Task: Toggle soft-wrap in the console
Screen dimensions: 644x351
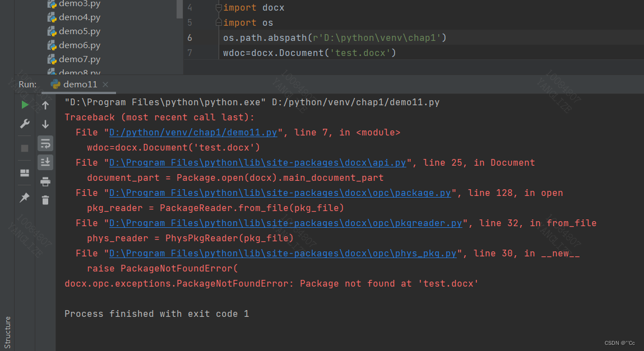Action: tap(45, 143)
